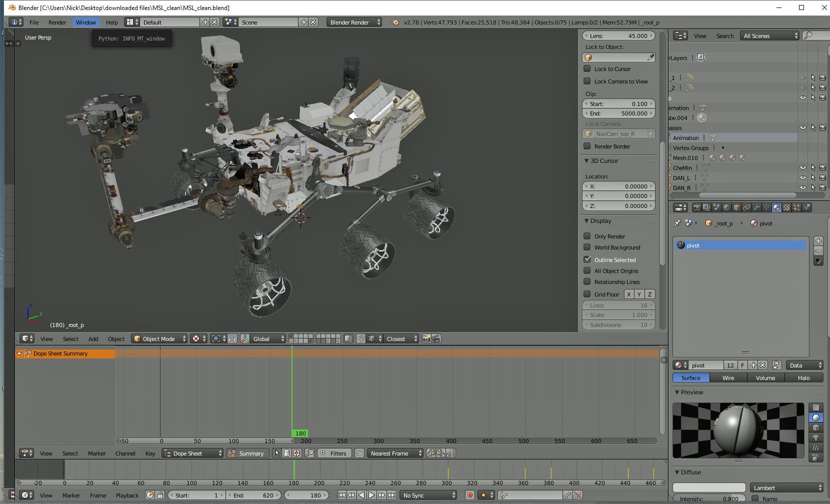Open No Sync playback dropdown
The width and height of the screenshot is (830, 504).
tap(429, 495)
